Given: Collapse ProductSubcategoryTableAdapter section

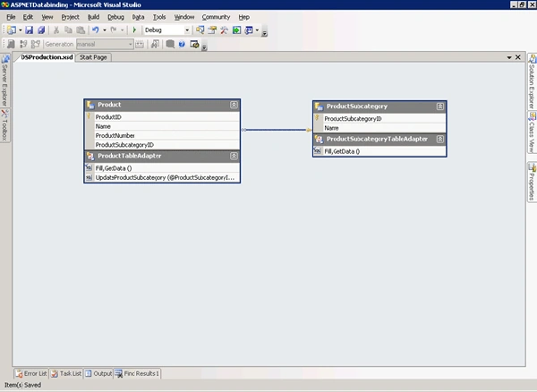Looking at the screenshot, I should (x=440, y=139).
